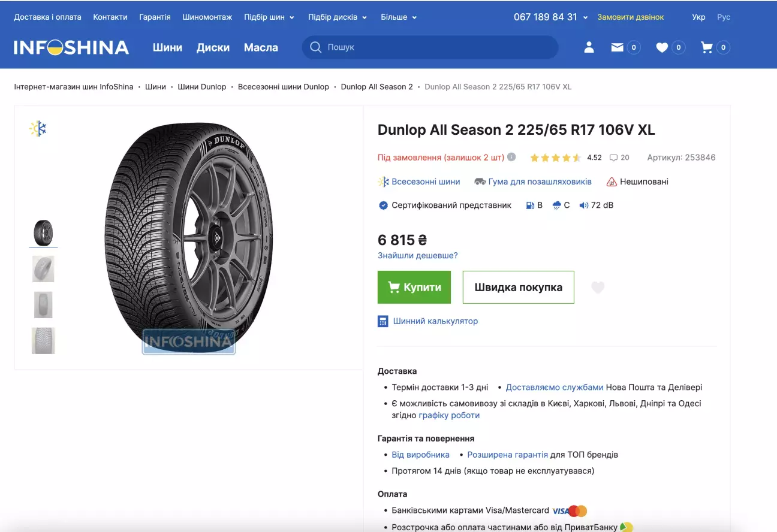This screenshot has height=532, width=777.
Task: Open the tire calculator icon
Action: 383,321
